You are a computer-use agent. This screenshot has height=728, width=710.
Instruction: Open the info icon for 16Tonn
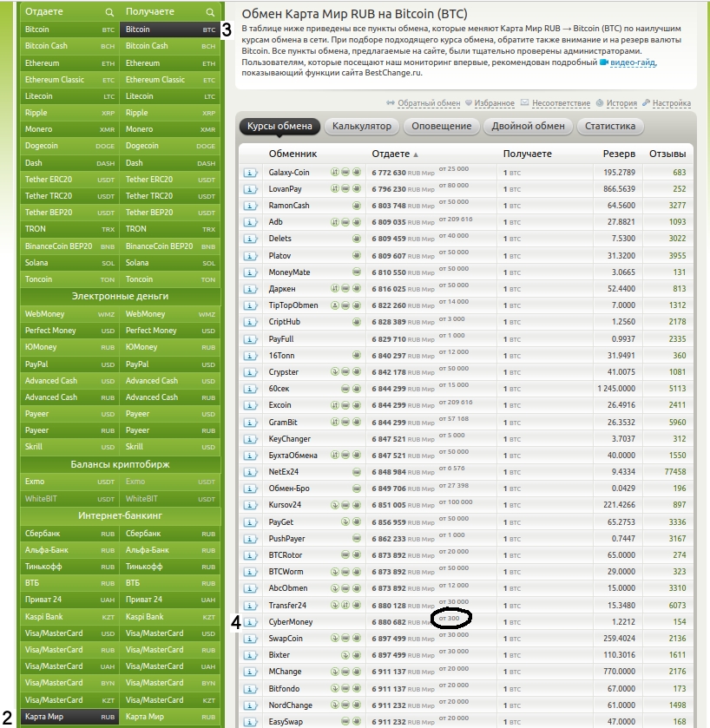[250, 356]
